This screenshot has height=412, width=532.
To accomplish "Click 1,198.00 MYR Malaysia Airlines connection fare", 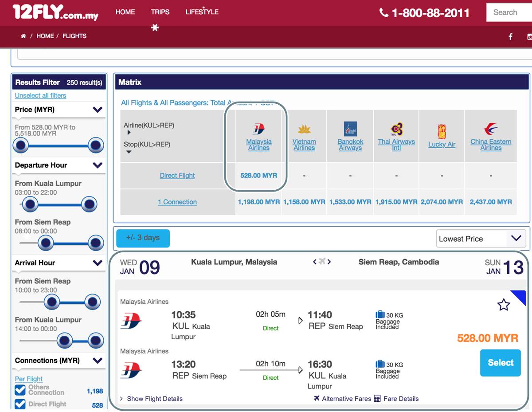I will click(259, 202).
